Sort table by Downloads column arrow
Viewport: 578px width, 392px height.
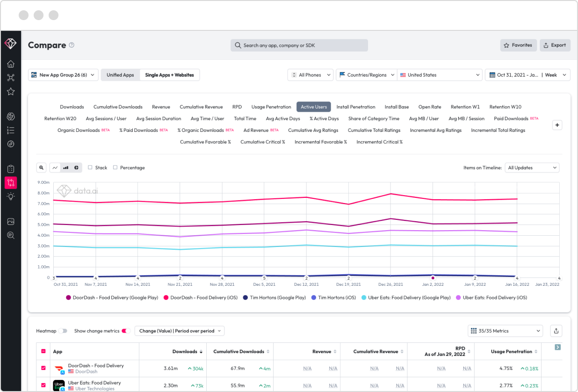(201, 352)
